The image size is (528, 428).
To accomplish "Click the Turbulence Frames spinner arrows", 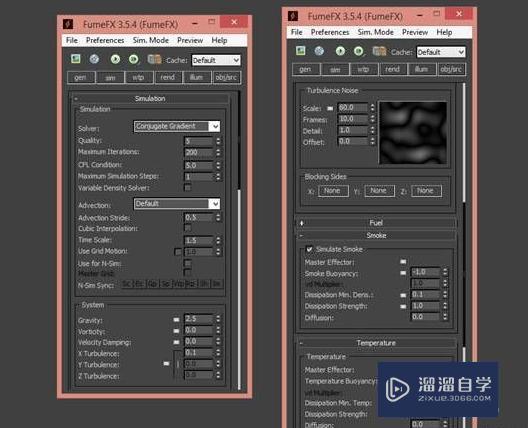I will pyautogui.click(x=372, y=119).
